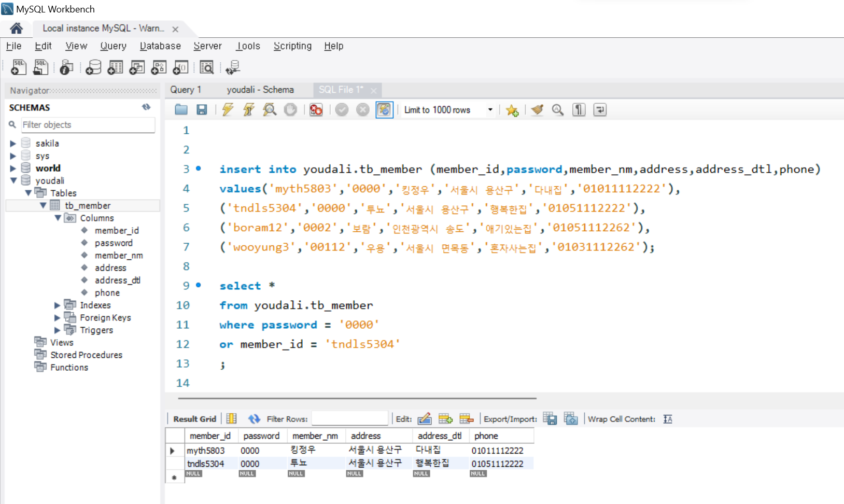This screenshot has width=844, height=504.
Task: Switch to the Query 1 tab
Action: tap(186, 90)
